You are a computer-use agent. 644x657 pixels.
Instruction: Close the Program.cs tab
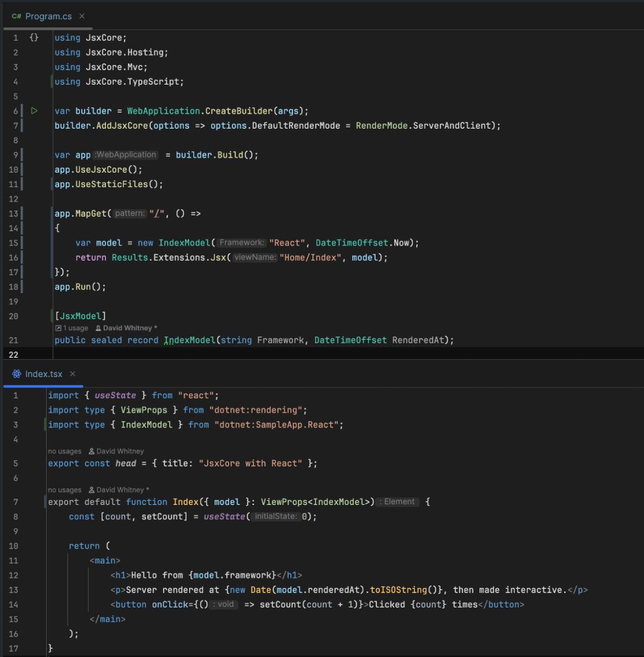pyautogui.click(x=82, y=16)
